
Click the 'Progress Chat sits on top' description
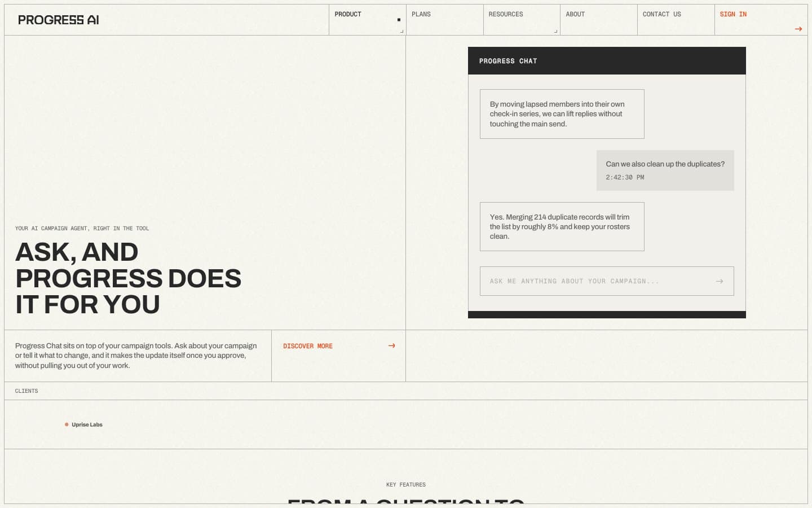(x=136, y=356)
